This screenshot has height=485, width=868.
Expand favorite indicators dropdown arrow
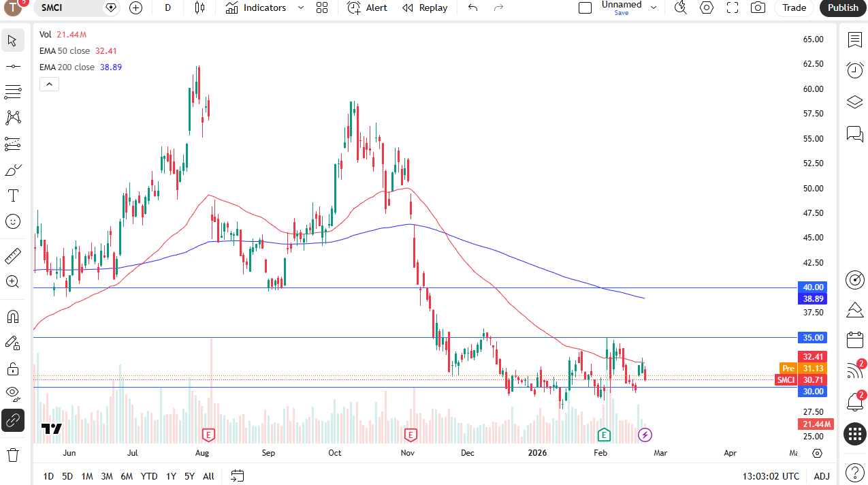point(301,7)
